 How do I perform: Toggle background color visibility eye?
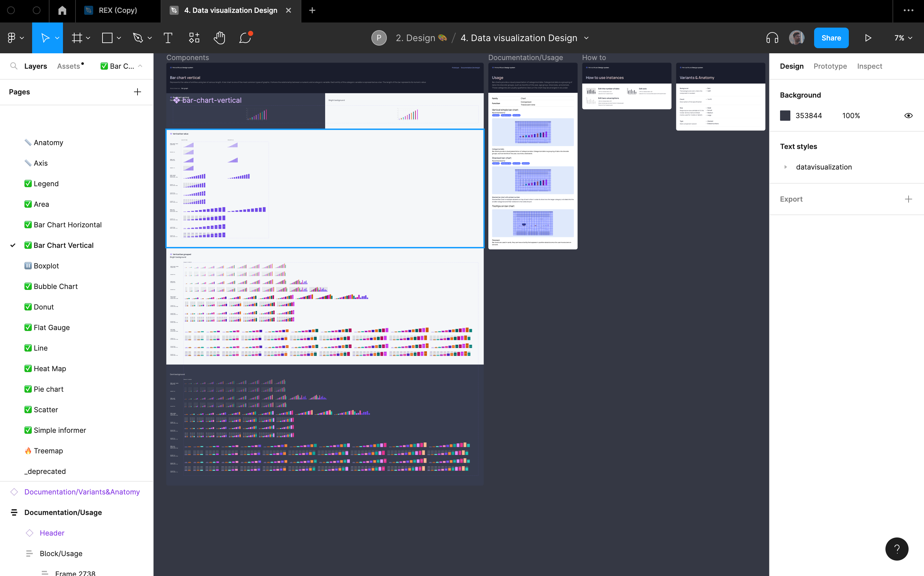[x=908, y=116]
